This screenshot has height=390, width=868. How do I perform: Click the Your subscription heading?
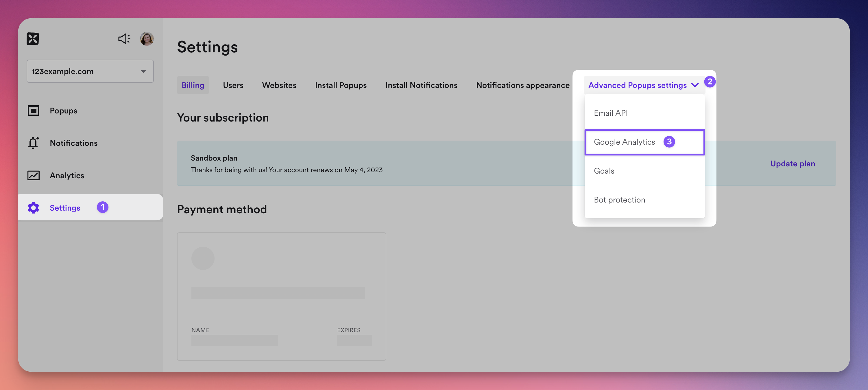223,118
